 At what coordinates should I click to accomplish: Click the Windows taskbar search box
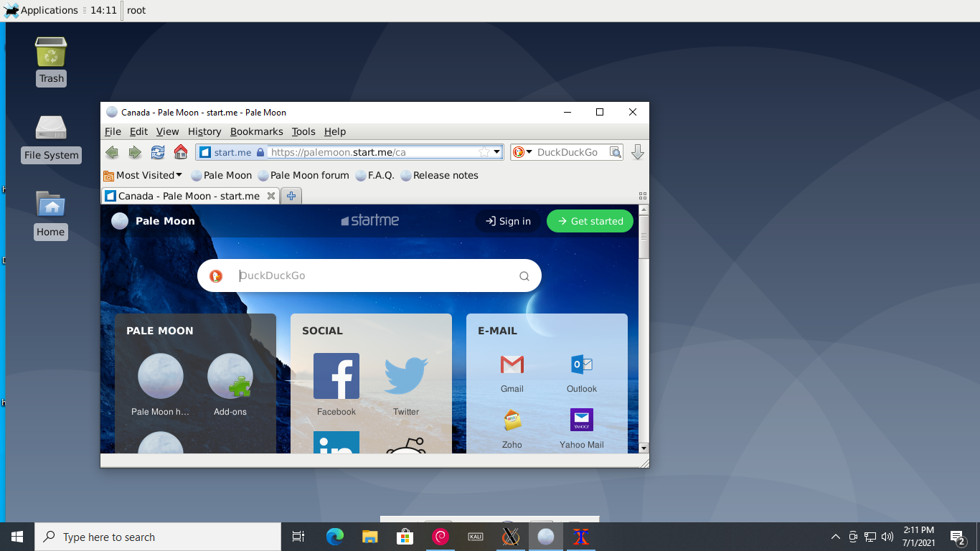(x=158, y=537)
